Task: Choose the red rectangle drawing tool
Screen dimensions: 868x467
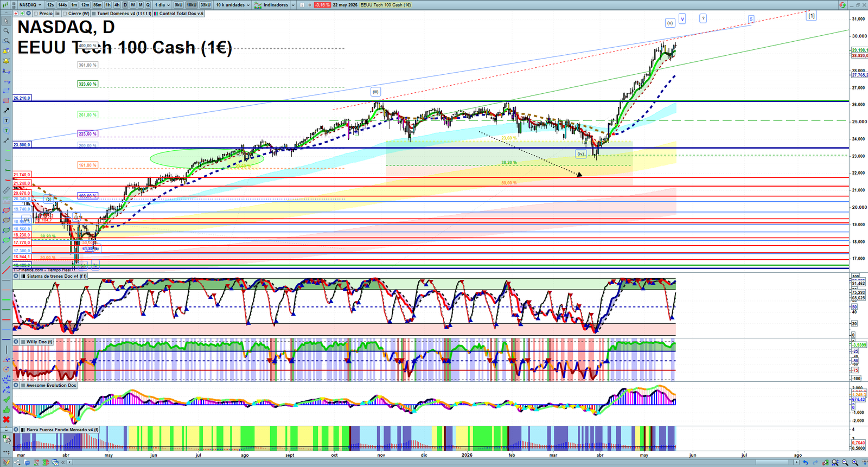Action: coord(6,100)
